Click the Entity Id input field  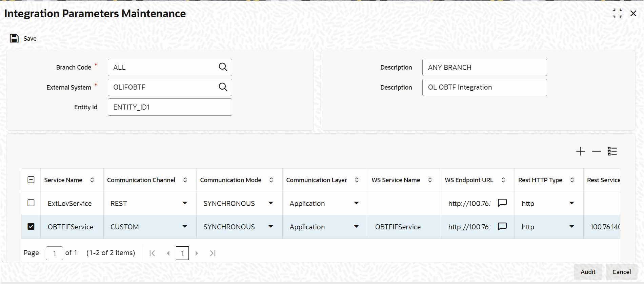click(170, 107)
